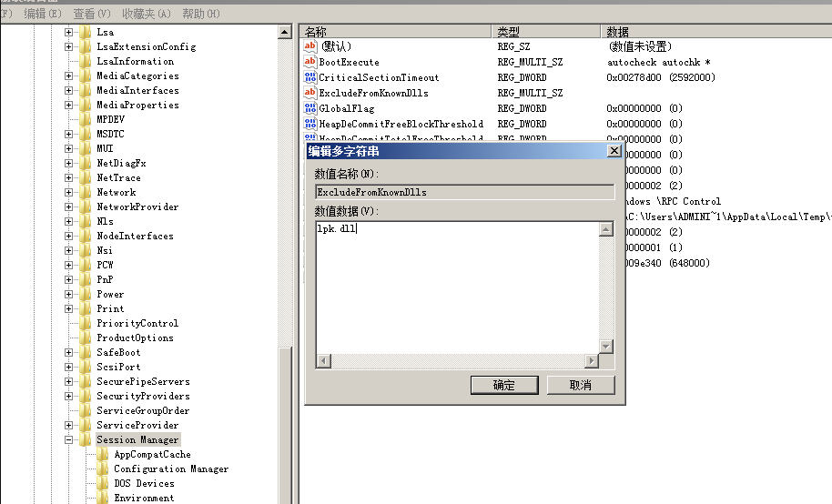This screenshot has height=504, width=832.
Task: Select the Configuration Manager folder icon
Action: 103,469
